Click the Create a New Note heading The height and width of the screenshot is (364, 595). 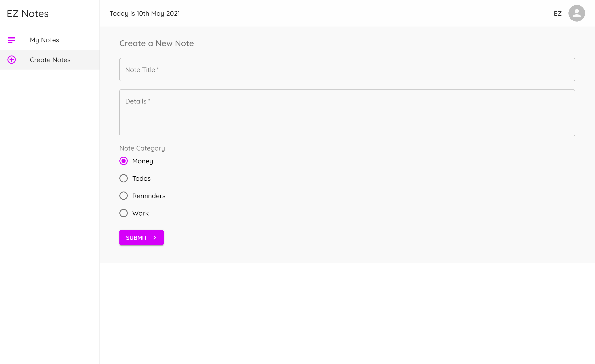pos(157,43)
